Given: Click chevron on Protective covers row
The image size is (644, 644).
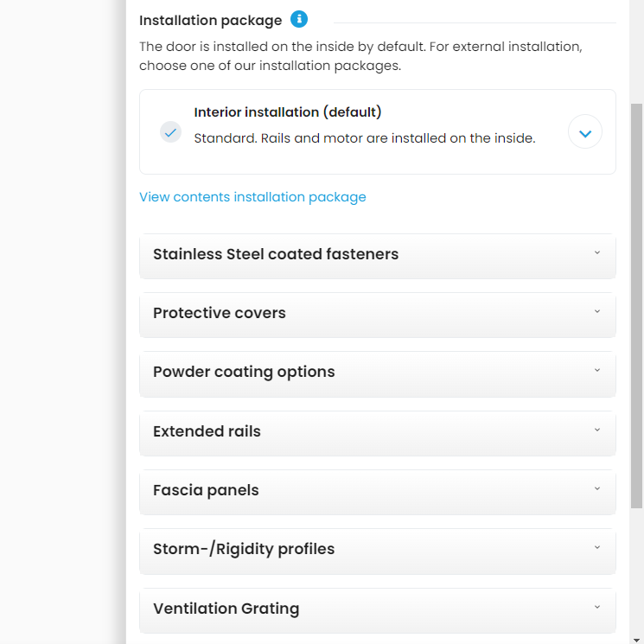Looking at the screenshot, I should 597,312.
